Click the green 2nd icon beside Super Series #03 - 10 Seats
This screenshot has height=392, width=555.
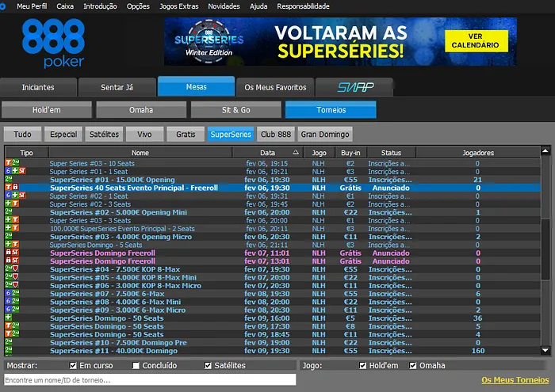coord(16,163)
